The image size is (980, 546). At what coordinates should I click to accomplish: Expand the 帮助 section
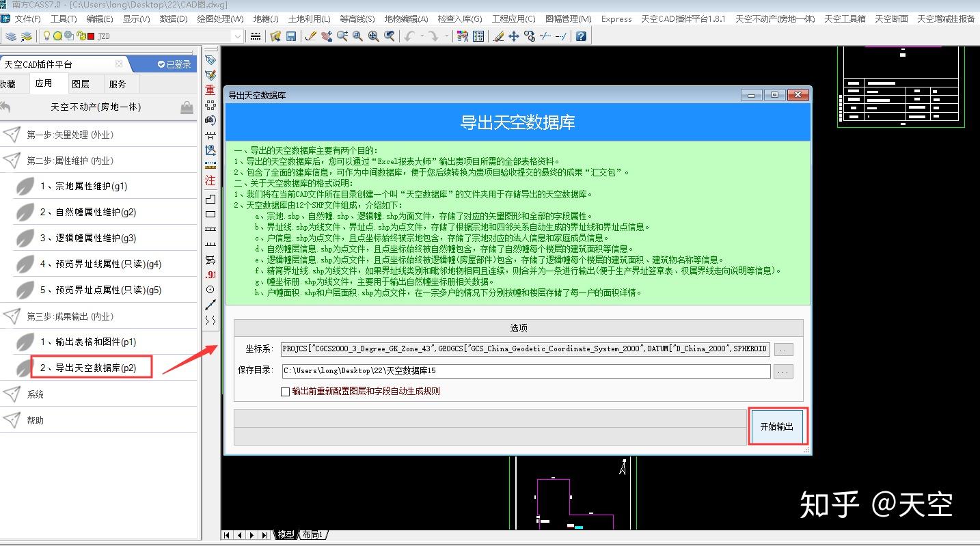click(x=98, y=420)
